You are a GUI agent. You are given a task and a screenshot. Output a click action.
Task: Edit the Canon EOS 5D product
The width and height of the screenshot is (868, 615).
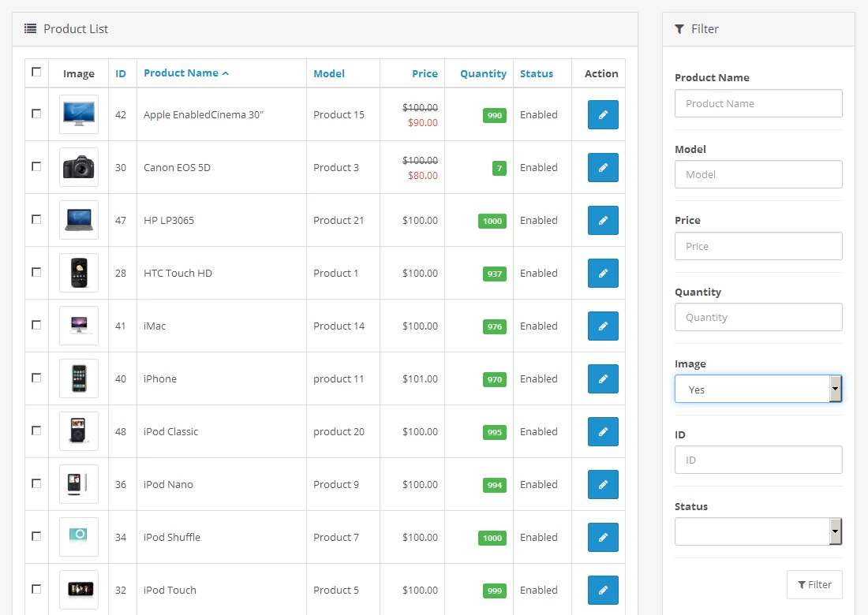tap(603, 168)
